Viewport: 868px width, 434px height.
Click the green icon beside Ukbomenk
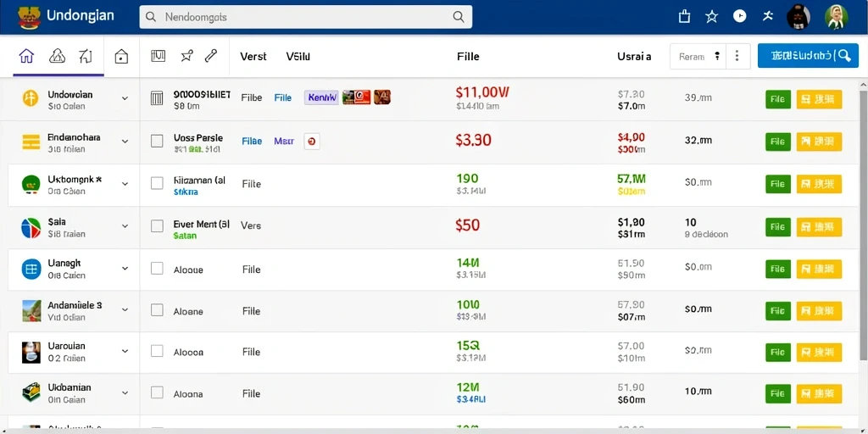tap(31, 184)
